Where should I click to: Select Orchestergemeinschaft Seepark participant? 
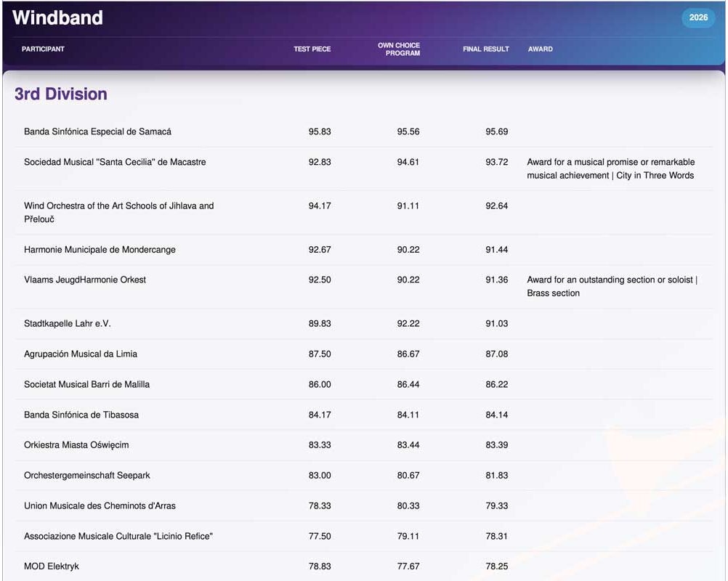click(x=86, y=476)
